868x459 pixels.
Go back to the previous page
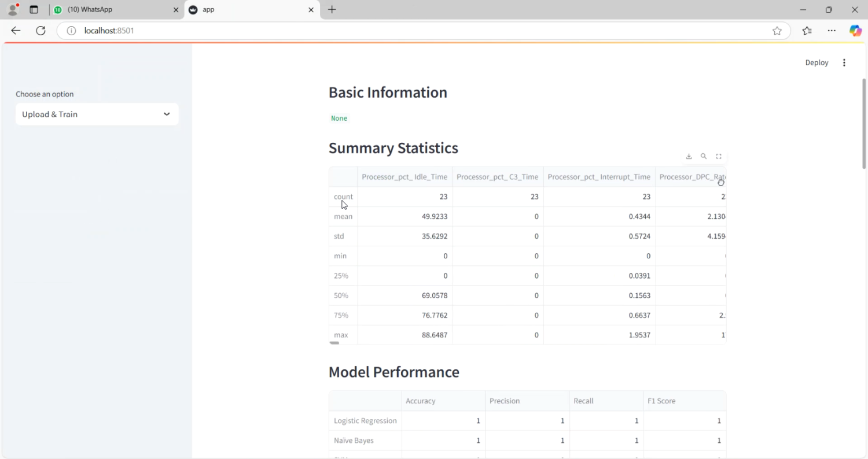[16, 31]
